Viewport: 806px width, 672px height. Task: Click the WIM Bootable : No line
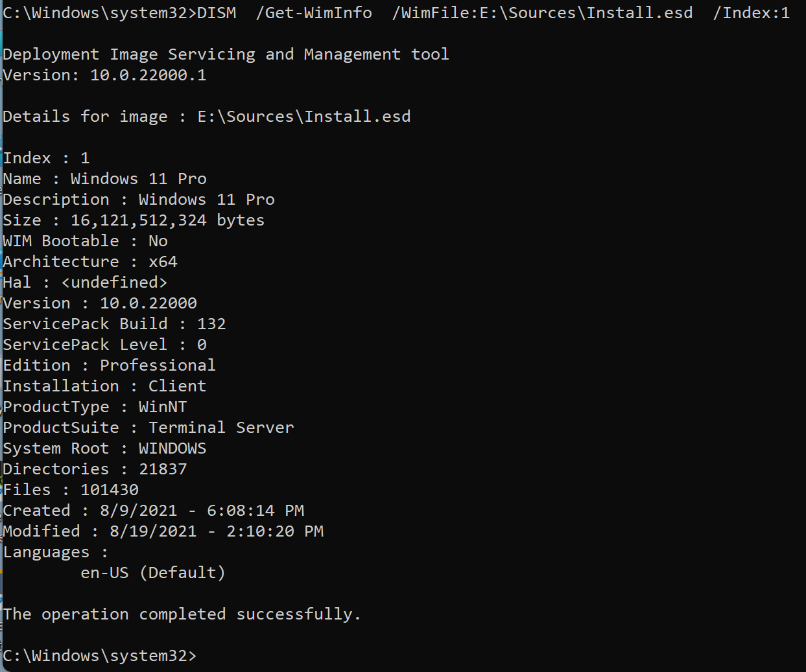tap(85, 241)
